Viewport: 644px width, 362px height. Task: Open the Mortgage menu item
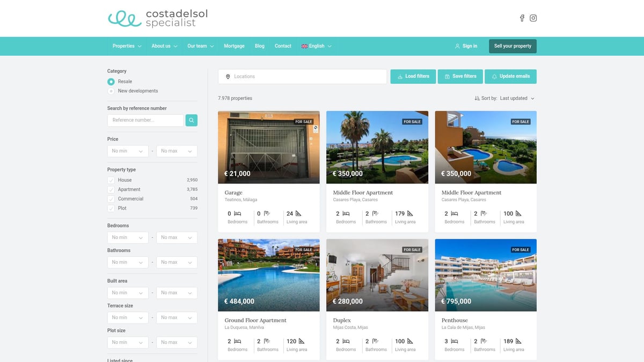point(234,46)
